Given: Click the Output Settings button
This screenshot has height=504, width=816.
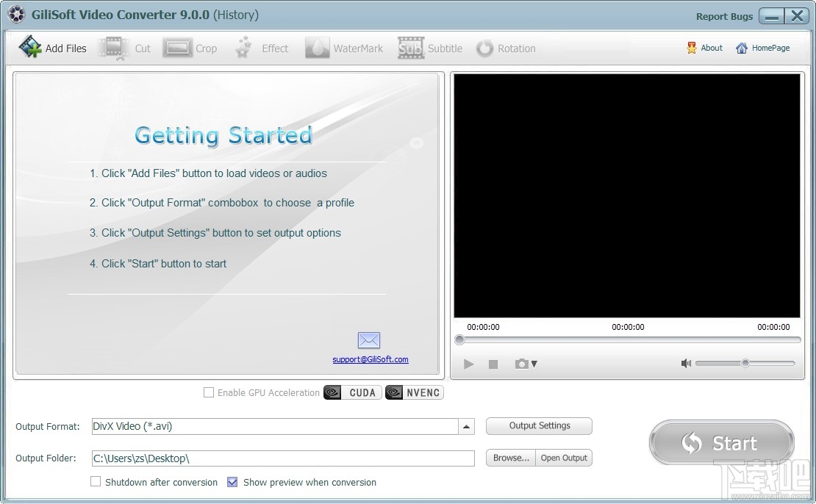Looking at the screenshot, I should [x=539, y=426].
